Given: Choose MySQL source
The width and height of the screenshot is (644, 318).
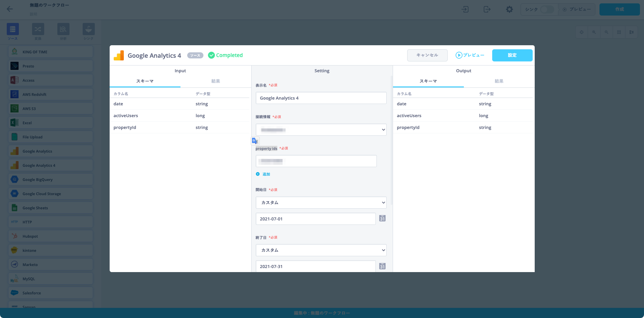Looking at the screenshot, I should 51,279.
